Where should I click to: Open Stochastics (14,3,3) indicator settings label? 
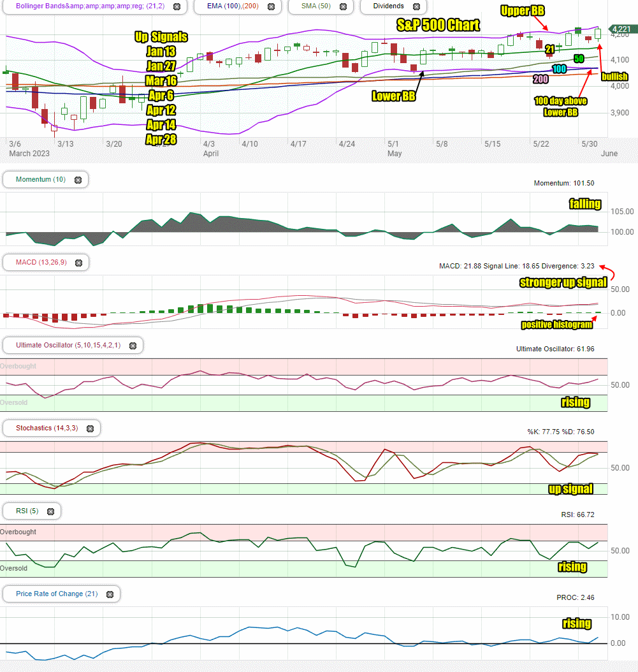(x=47, y=428)
